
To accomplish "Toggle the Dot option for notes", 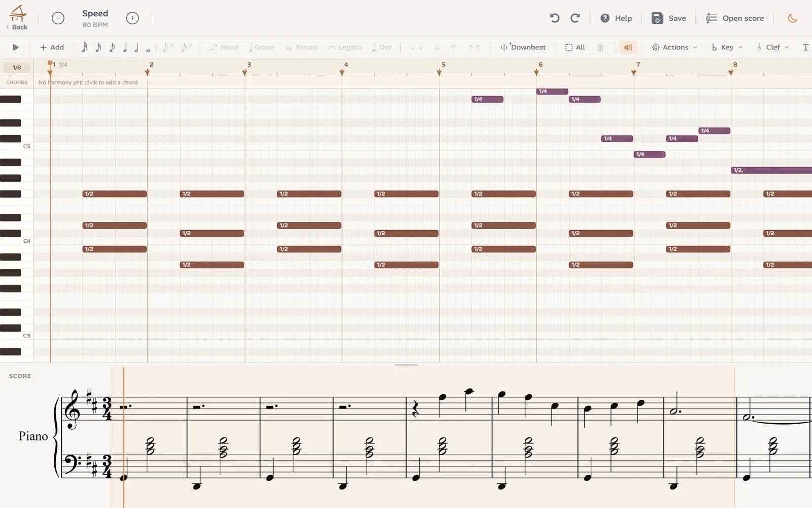I will 382,47.
